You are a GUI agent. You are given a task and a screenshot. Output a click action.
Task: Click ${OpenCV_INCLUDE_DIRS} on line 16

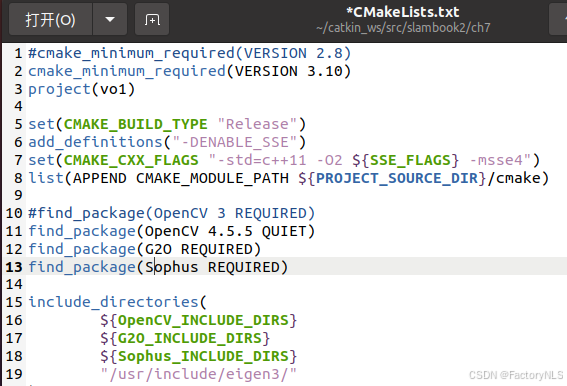pos(199,320)
